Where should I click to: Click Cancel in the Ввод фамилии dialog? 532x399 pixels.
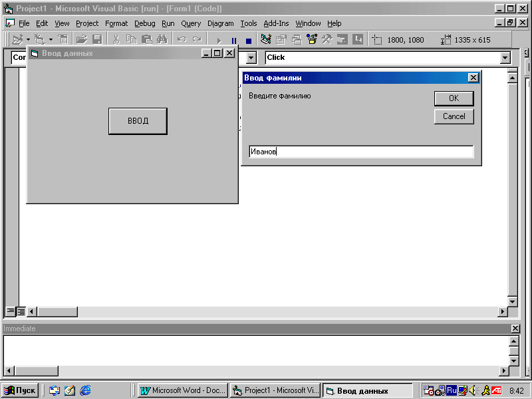coord(454,116)
